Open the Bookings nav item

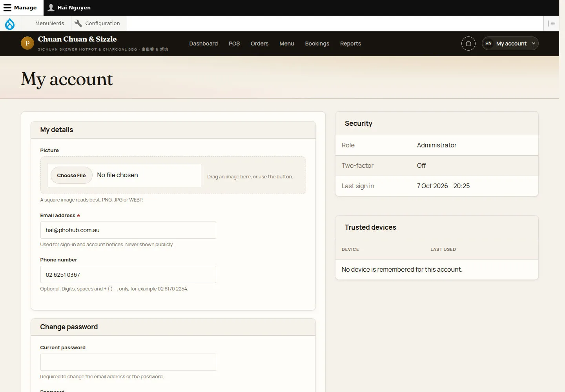click(x=317, y=44)
